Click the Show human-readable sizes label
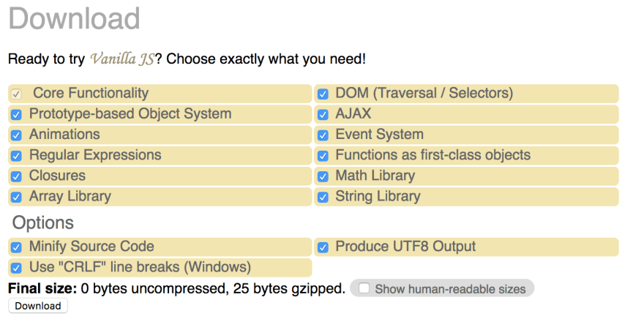The height and width of the screenshot is (330, 644). point(450,289)
